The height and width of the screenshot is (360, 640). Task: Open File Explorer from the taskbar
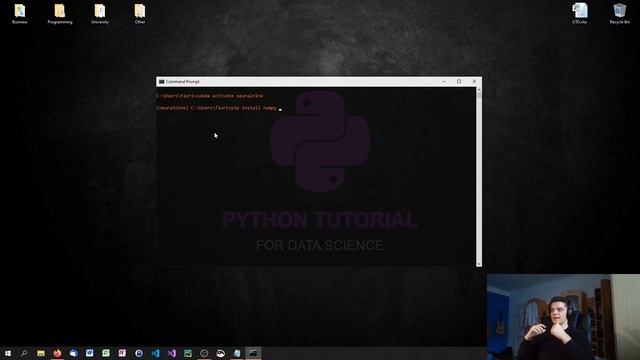click(x=41, y=353)
